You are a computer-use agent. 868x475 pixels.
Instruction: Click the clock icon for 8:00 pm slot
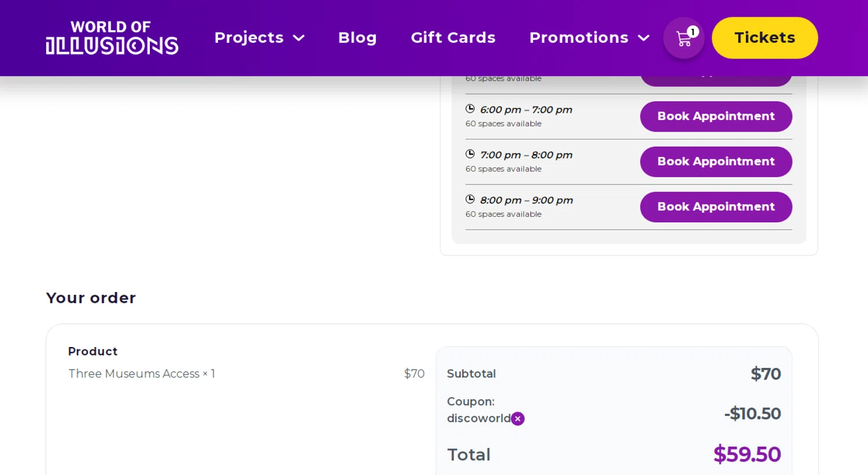(470, 199)
